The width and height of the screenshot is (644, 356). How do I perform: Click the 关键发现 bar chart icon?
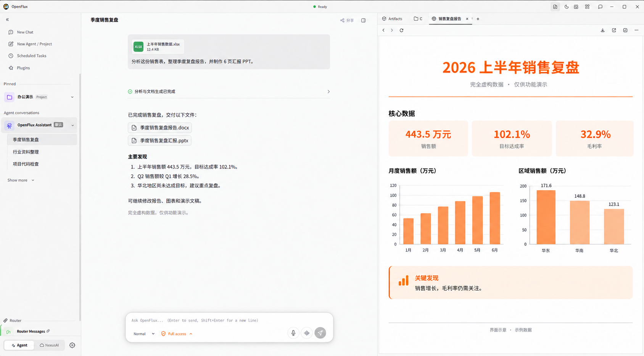tap(403, 281)
